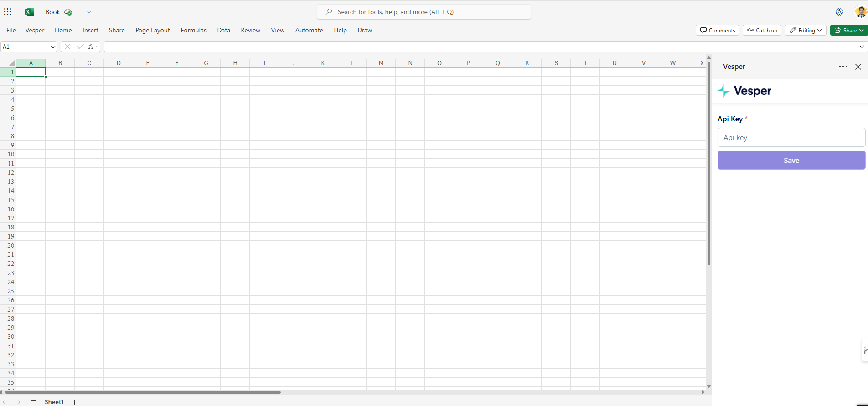Image resolution: width=868 pixels, height=406 pixels.
Task: Open the settings gear icon
Action: (x=839, y=12)
